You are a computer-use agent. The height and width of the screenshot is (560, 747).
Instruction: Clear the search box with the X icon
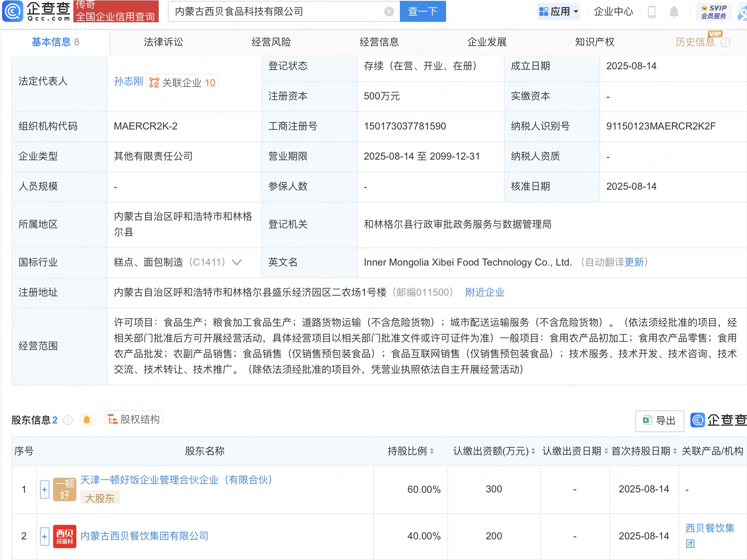(389, 12)
